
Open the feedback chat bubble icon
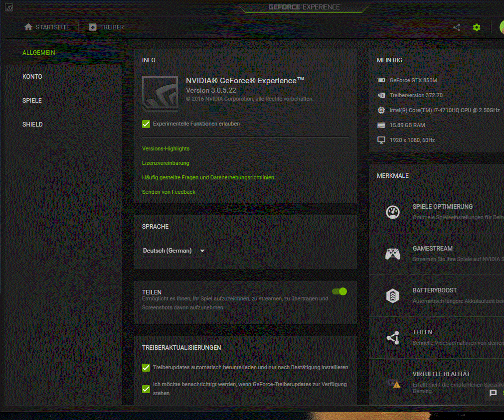493,393
